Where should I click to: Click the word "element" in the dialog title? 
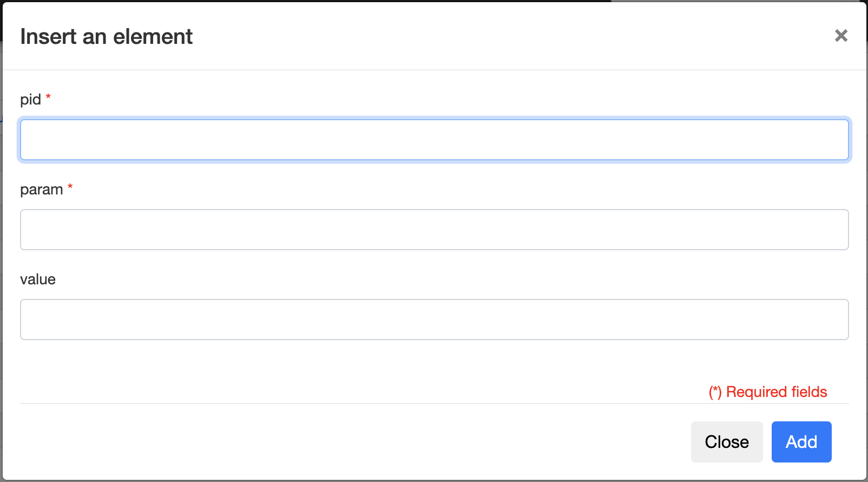pos(153,37)
